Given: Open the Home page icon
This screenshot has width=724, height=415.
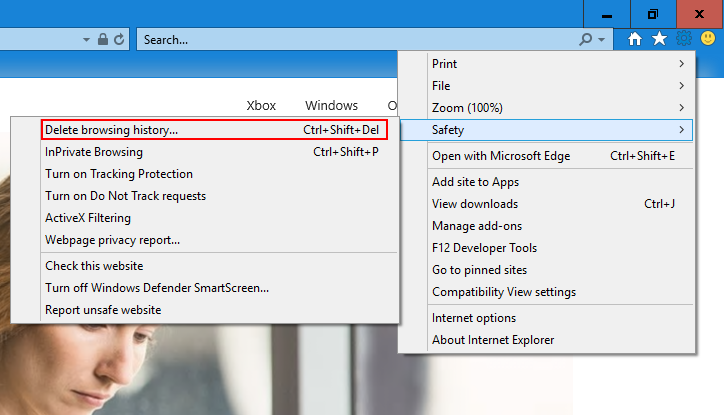Looking at the screenshot, I should [635, 39].
